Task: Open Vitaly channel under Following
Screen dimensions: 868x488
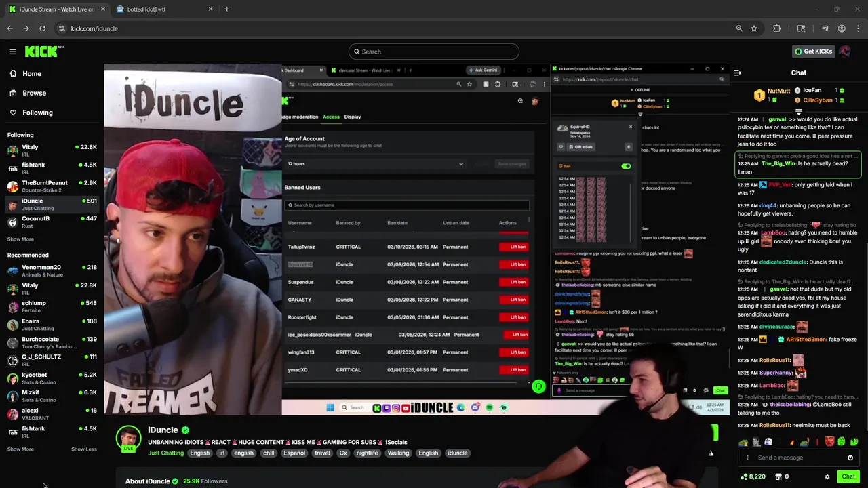Action: [52, 150]
